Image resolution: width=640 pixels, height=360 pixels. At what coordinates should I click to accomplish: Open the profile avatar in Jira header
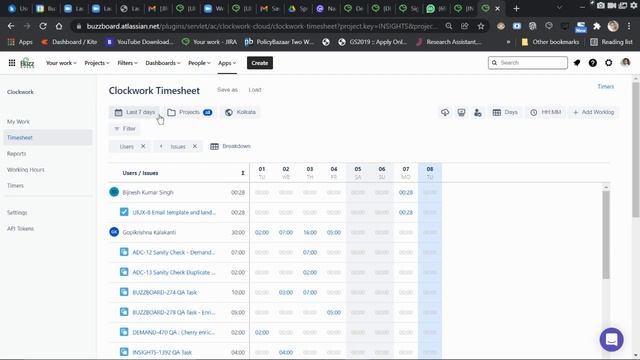625,62
